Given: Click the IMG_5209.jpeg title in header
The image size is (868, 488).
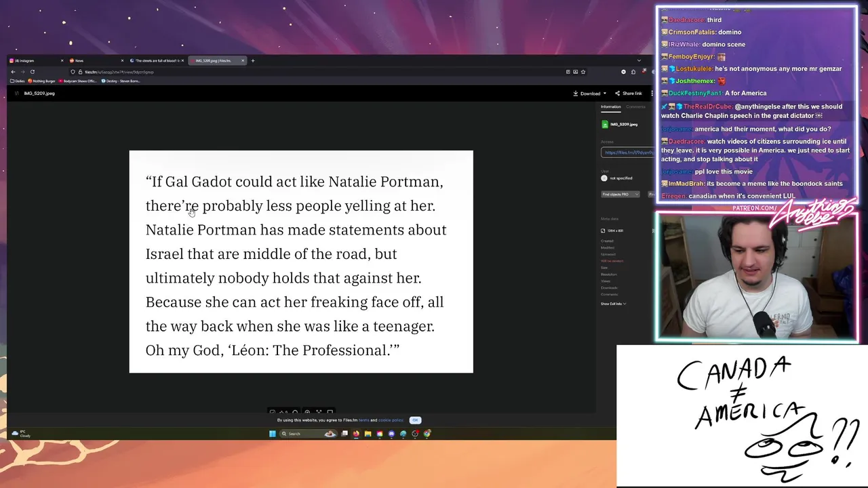Looking at the screenshot, I should coord(39,94).
